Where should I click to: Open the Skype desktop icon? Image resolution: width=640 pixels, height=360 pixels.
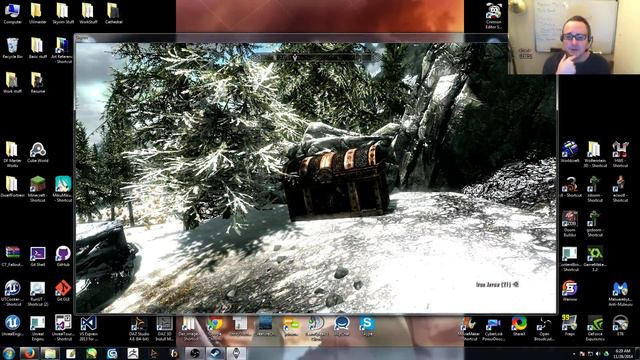(x=367, y=326)
